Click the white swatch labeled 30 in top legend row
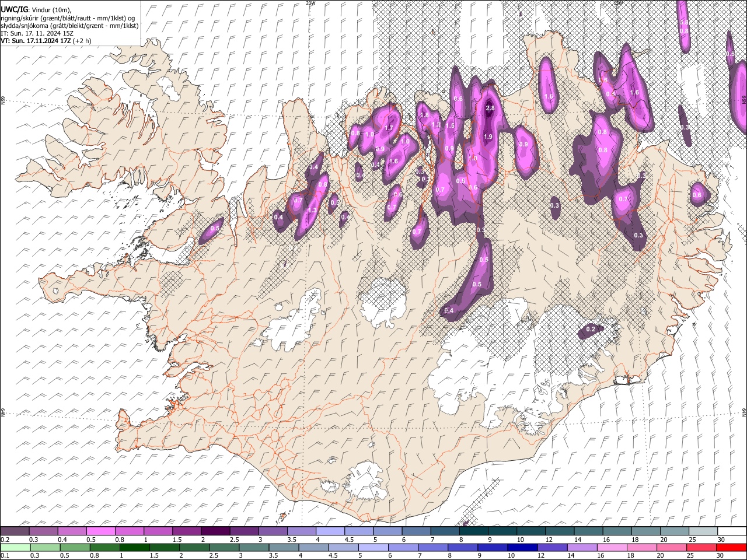Screen dimensions: 747x560 pos(732,531)
